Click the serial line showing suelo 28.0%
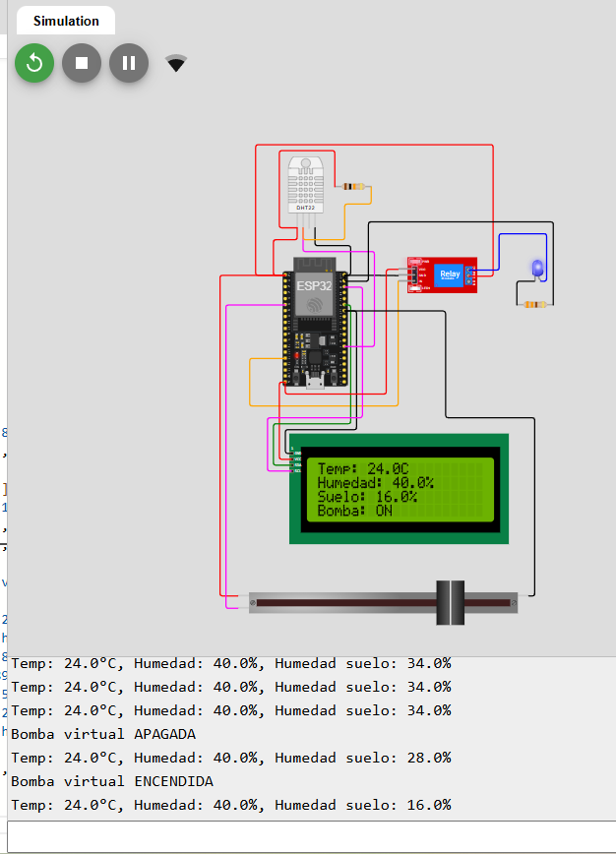This screenshot has width=616, height=854. click(x=230, y=758)
